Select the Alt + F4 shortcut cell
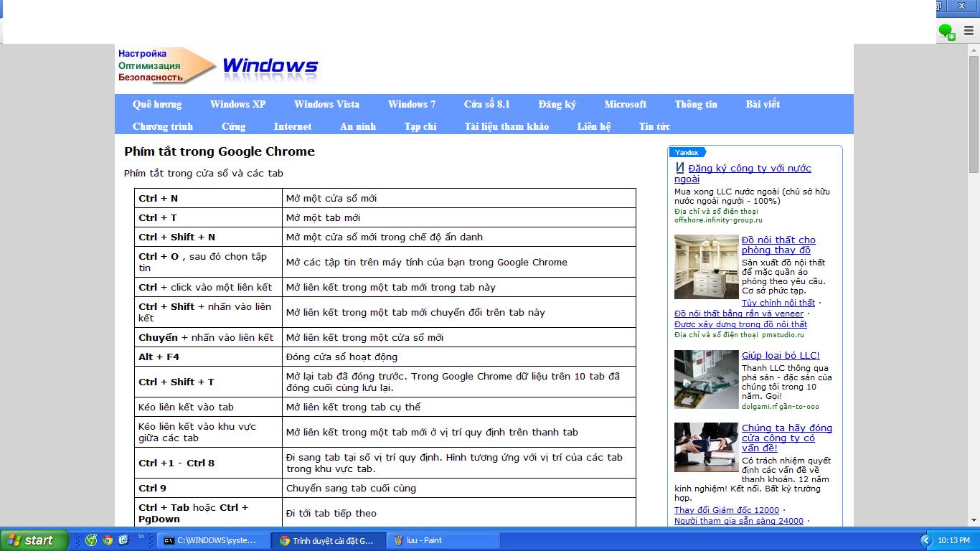The height and width of the screenshot is (551, 980). [209, 357]
